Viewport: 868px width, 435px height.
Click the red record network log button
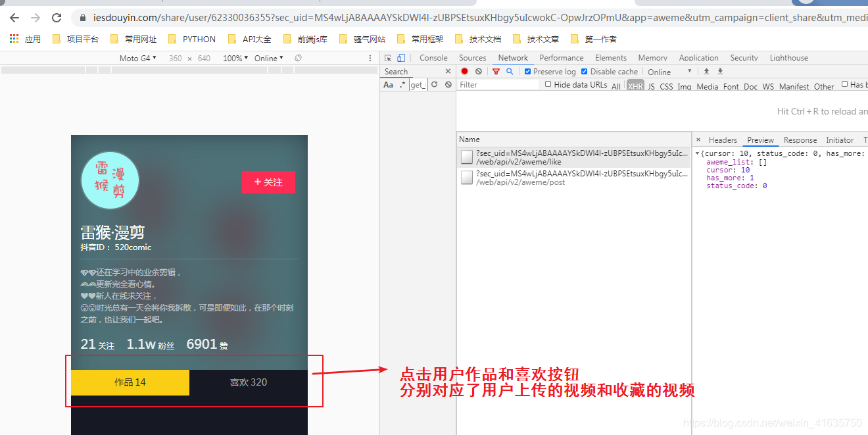[464, 71]
